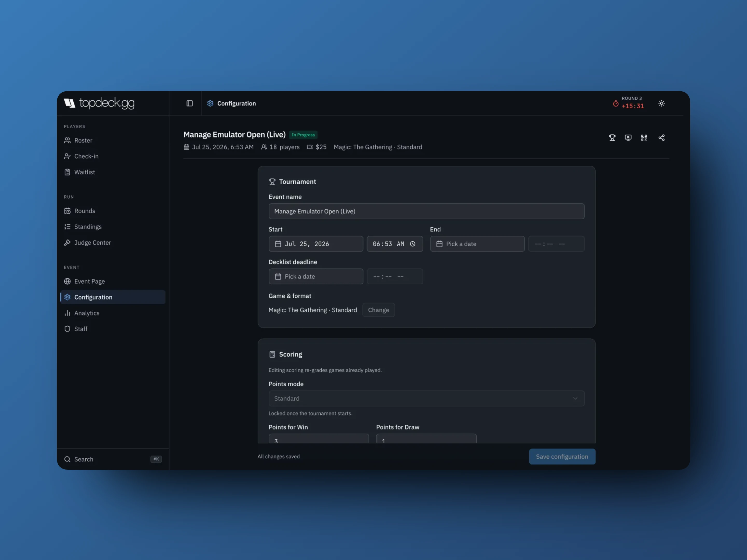Open the Round 3 timer
Image resolution: width=747 pixels, height=560 pixels.
coord(628,103)
